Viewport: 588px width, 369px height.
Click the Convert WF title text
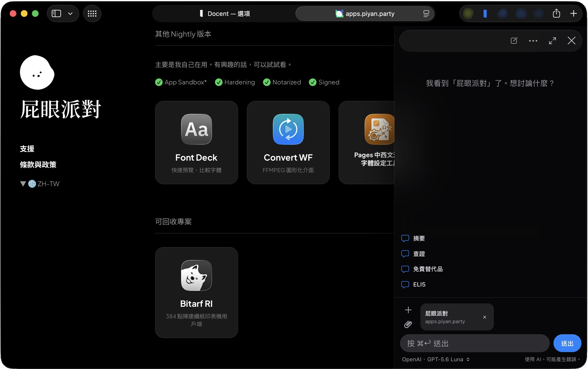[x=288, y=157]
